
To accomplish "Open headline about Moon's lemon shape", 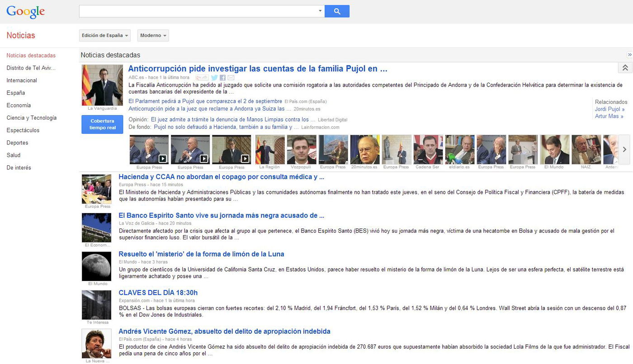I will coord(201,254).
